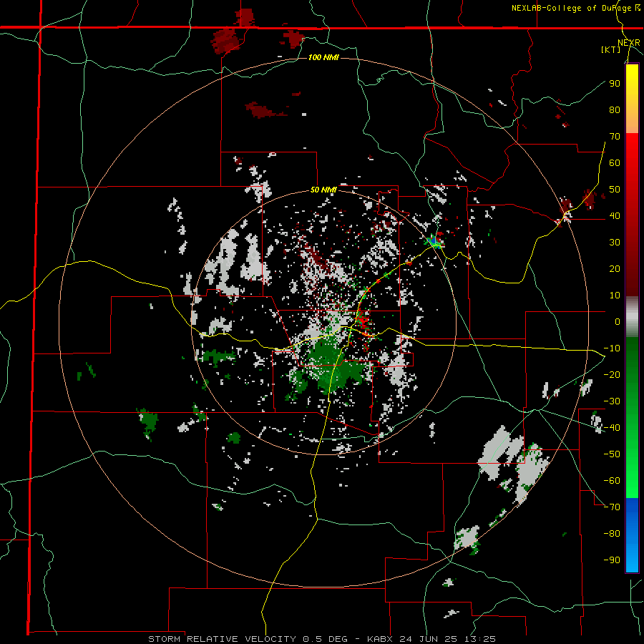This screenshot has height=644, width=644.
Task: Click the -20 value on velocity scale
Action: click(x=612, y=374)
